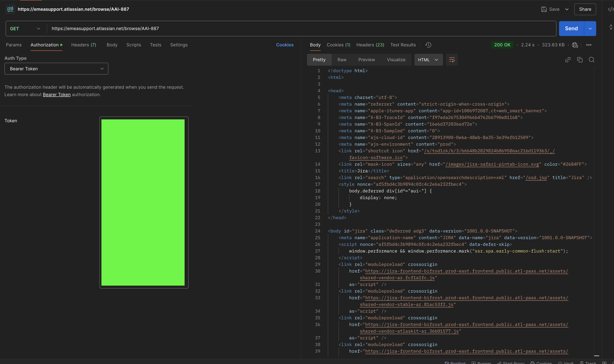Screen dimensions: 614x364
Task: Switch to the Headers (7) request tab
Action: pyautogui.click(x=84, y=45)
